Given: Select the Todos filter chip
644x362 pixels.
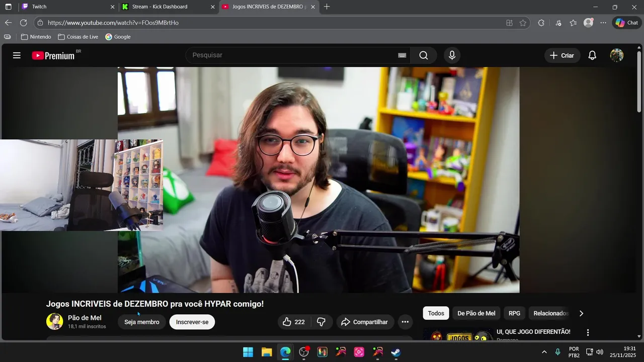Looking at the screenshot, I should [436, 313].
